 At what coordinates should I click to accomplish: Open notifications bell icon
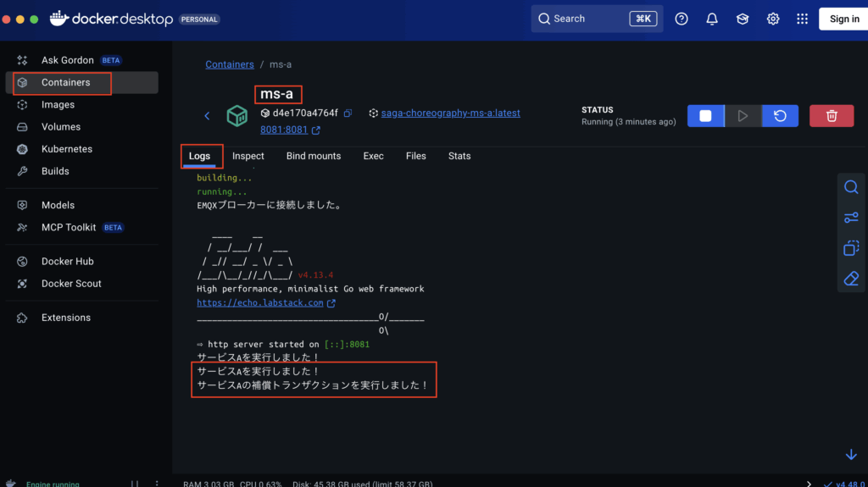712,19
